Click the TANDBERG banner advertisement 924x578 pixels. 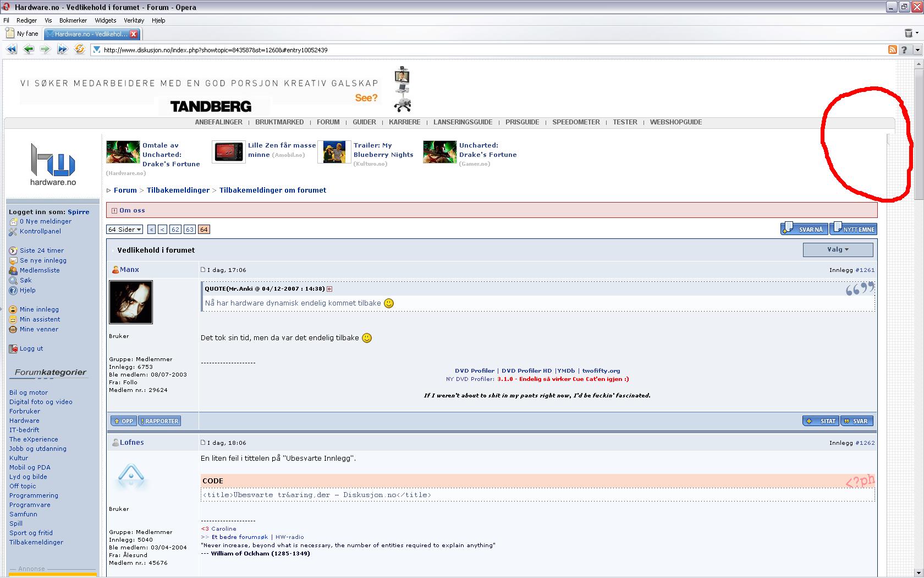pyautogui.click(x=216, y=90)
